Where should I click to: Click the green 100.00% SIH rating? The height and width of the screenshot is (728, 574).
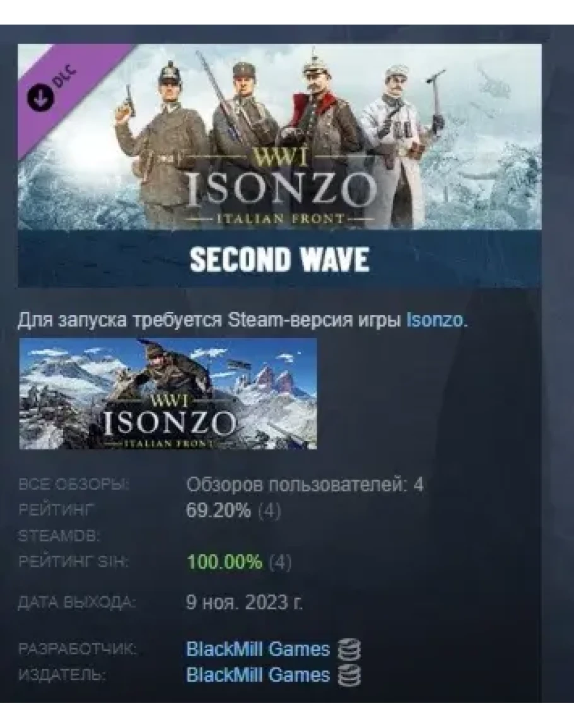pos(224,562)
